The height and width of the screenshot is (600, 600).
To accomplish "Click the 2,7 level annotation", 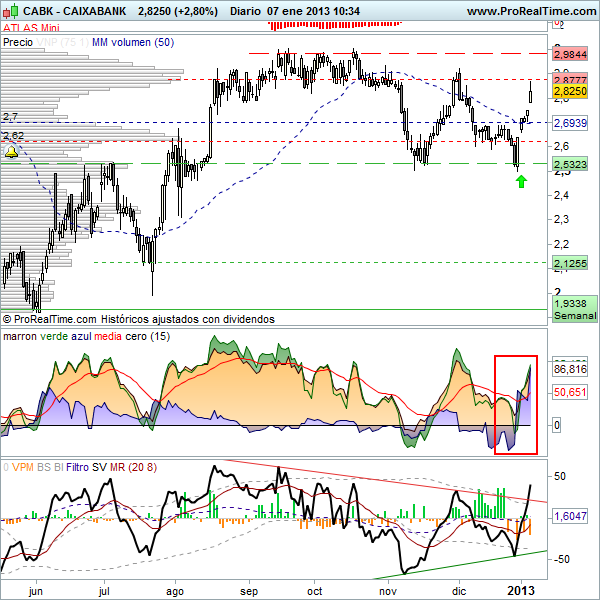I will [x=10, y=116].
